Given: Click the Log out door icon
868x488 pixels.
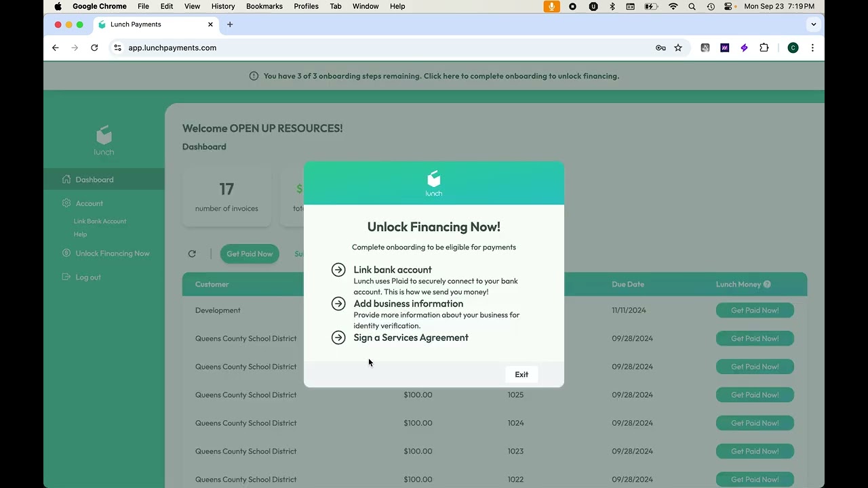Looking at the screenshot, I should [66, 277].
